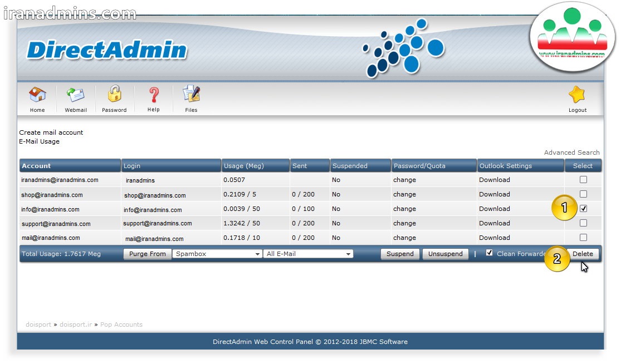Click the Logout star icon
Screen dimensions: 621x364
coord(577,95)
